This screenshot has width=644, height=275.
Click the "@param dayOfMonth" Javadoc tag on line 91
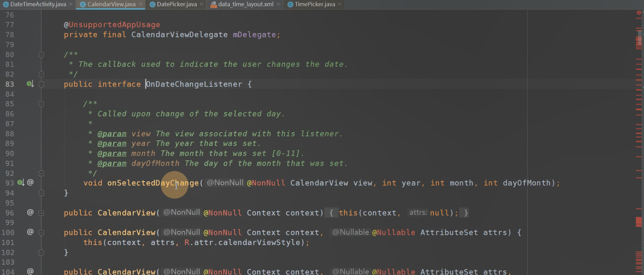point(138,163)
